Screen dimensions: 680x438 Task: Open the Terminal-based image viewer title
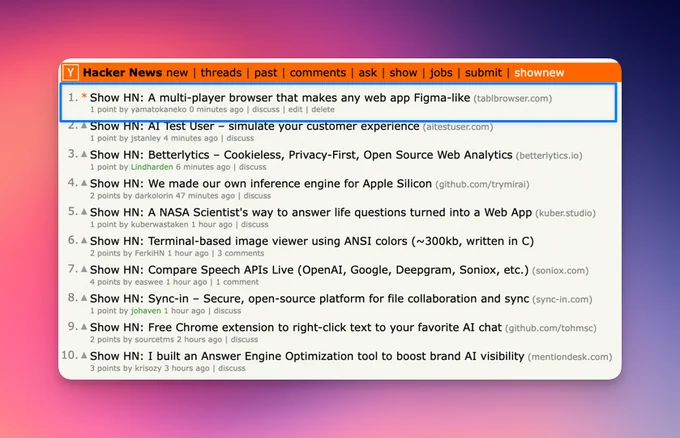(312, 241)
